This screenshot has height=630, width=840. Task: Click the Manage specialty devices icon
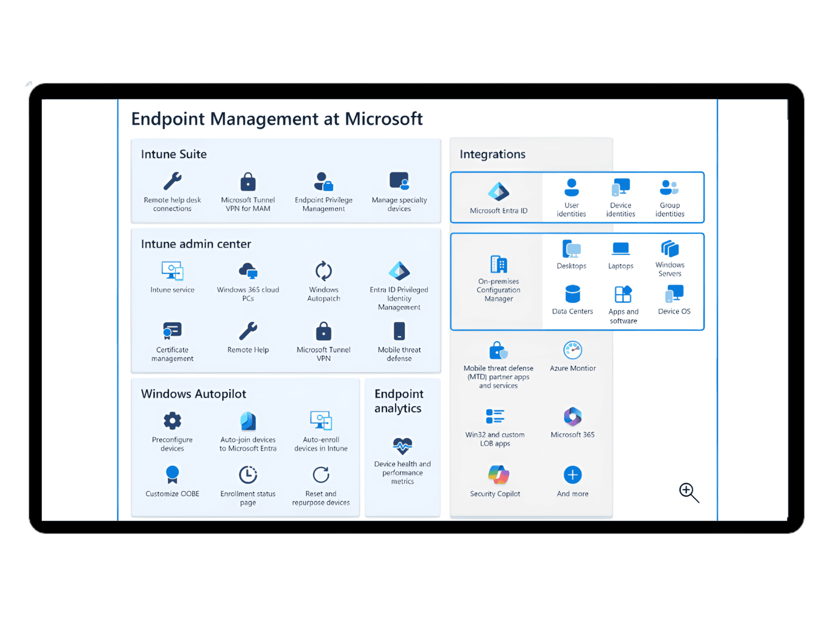(399, 181)
